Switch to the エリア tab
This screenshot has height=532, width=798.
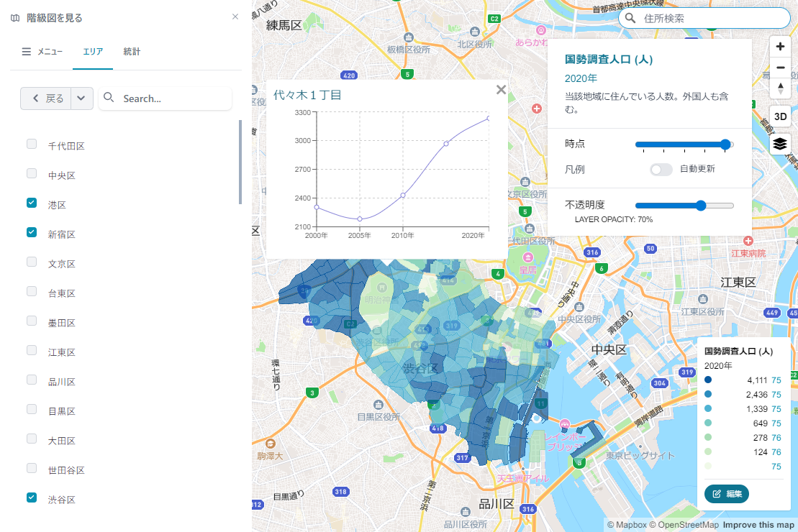[93, 51]
